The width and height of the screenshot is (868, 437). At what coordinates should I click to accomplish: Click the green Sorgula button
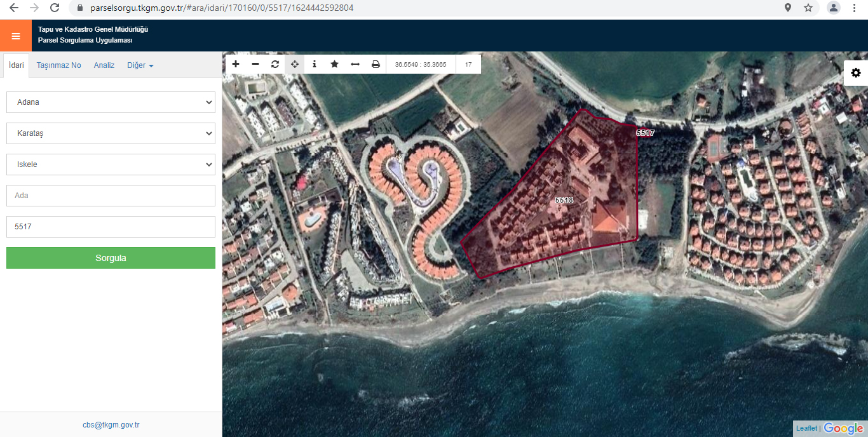click(x=111, y=258)
